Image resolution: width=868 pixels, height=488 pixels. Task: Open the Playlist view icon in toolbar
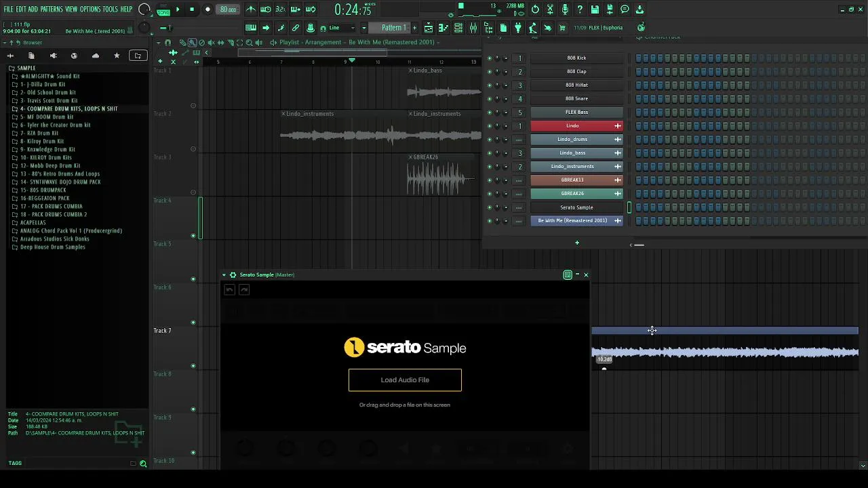click(429, 28)
